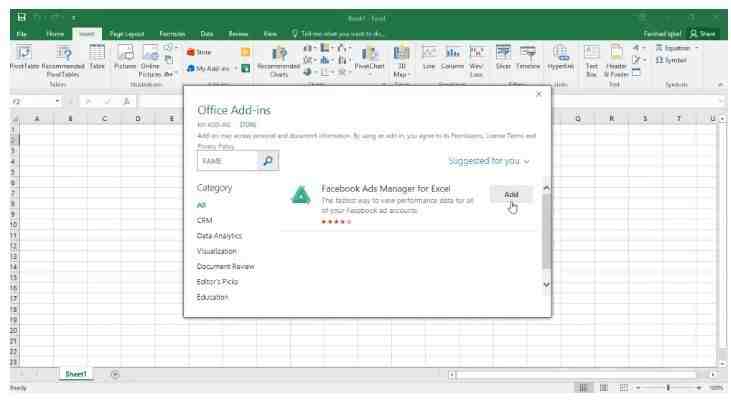
Task: Select the Visualization category
Action: click(x=216, y=251)
